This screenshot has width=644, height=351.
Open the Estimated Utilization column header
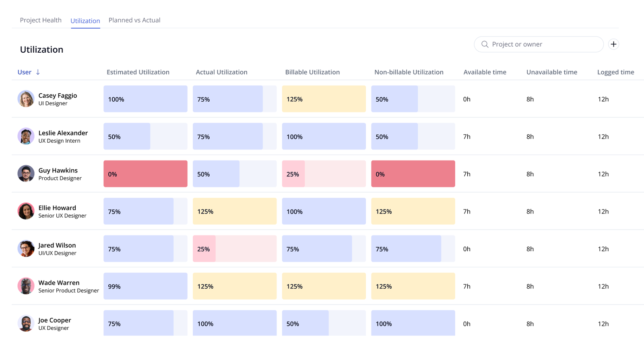pos(138,72)
